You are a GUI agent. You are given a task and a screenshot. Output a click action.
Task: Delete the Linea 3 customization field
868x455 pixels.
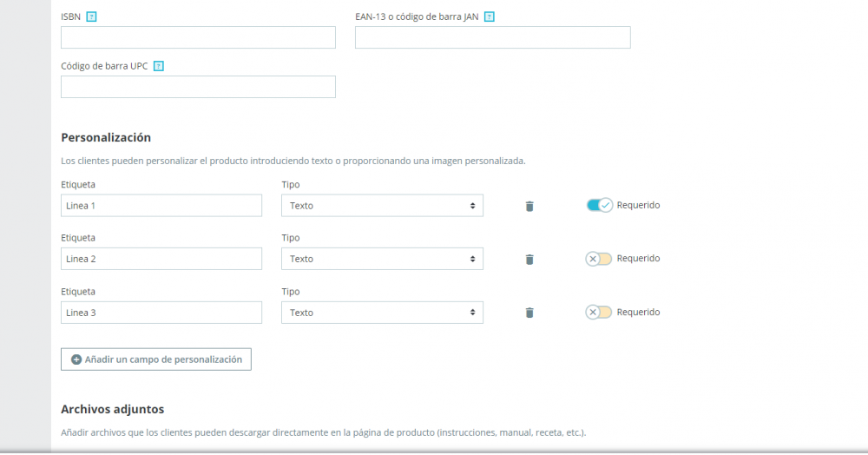(529, 313)
